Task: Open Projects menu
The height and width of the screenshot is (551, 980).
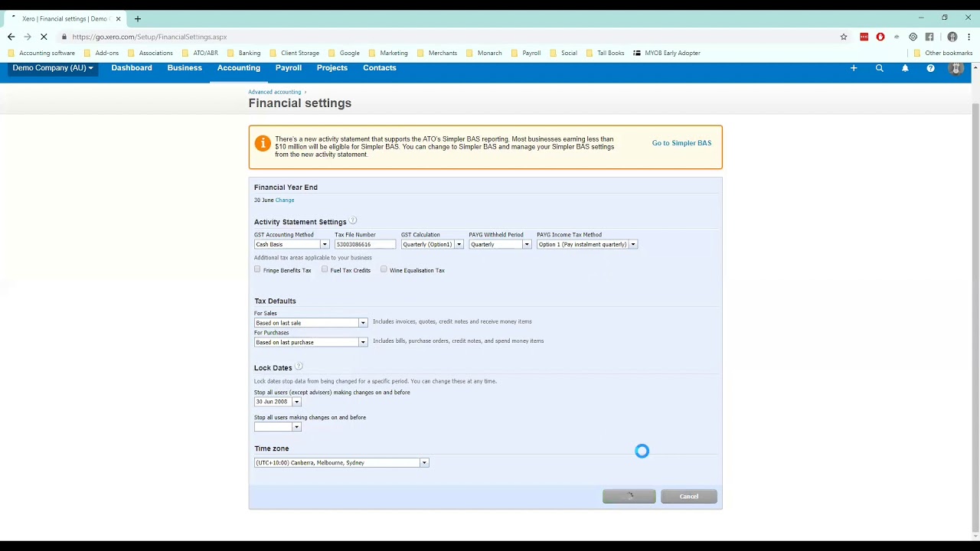Action: coord(332,68)
